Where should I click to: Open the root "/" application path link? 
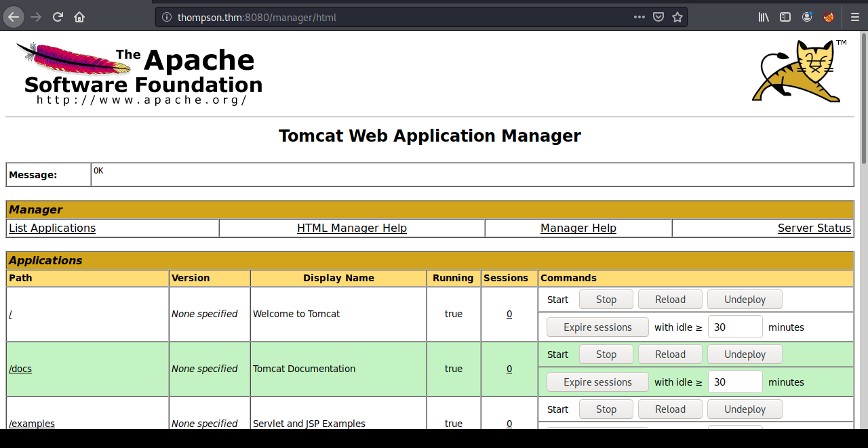10,314
